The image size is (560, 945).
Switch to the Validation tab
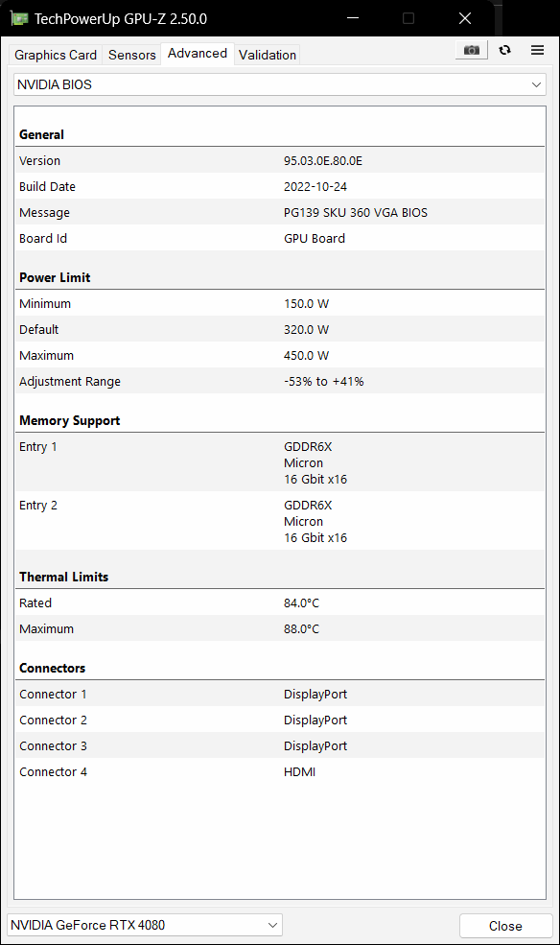click(267, 55)
